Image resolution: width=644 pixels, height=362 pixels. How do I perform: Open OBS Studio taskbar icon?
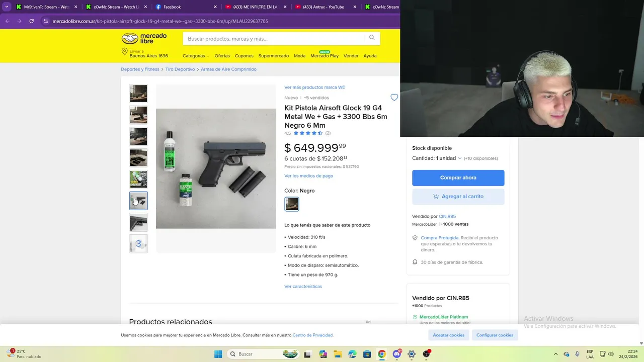click(x=427, y=354)
